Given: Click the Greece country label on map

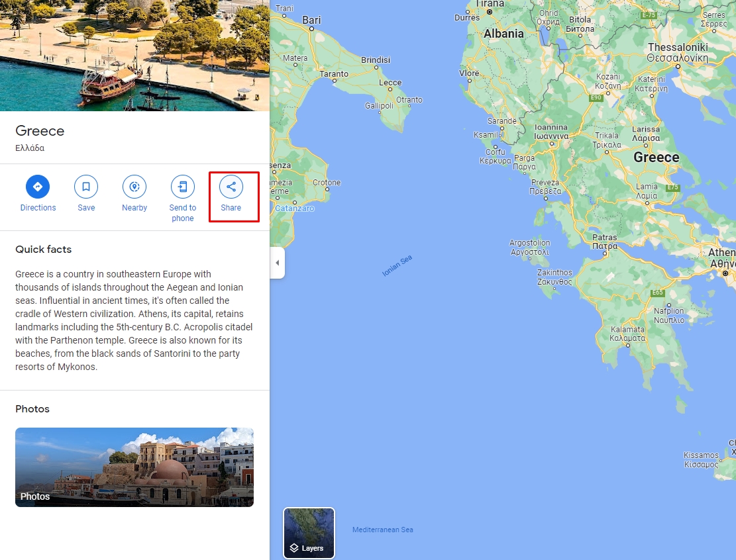Looking at the screenshot, I should [x=657, y=157].
